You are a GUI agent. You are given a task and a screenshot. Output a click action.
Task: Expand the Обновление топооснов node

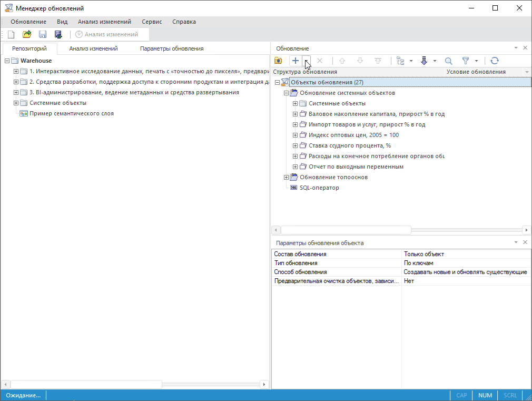coord(287,177)
